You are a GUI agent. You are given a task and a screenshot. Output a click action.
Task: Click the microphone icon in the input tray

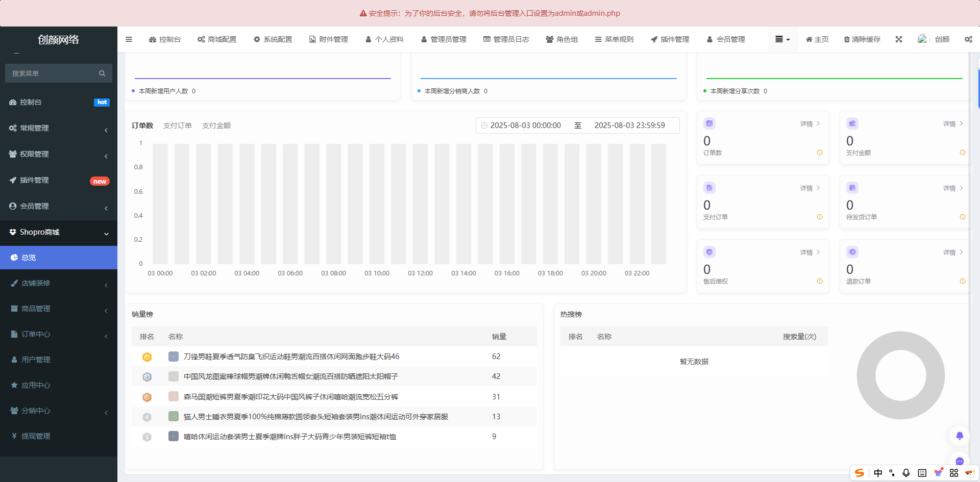[x=906, y=473]
